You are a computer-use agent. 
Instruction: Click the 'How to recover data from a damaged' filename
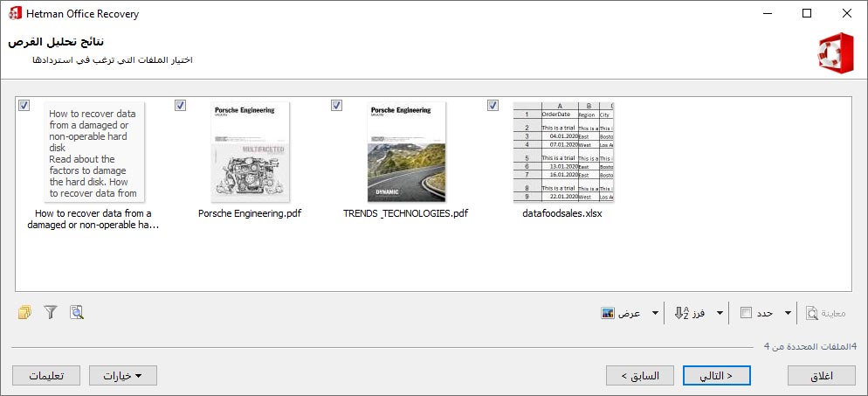(x=93, y=219)
